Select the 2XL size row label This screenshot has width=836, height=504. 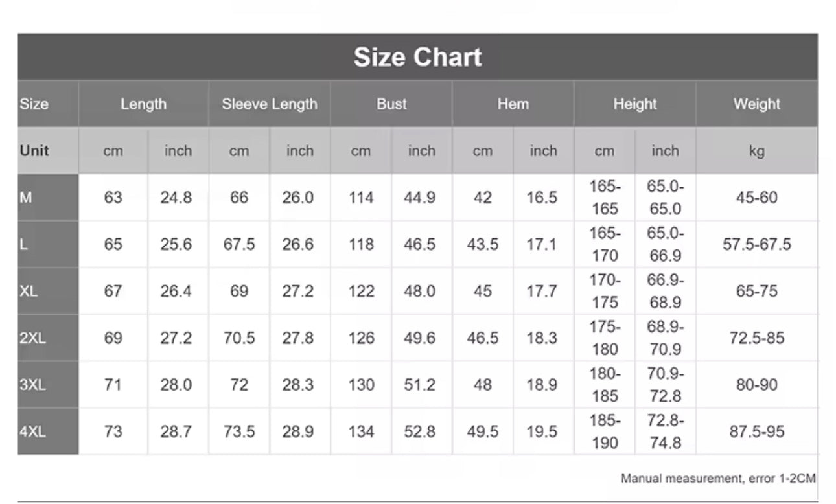point(32,338)
